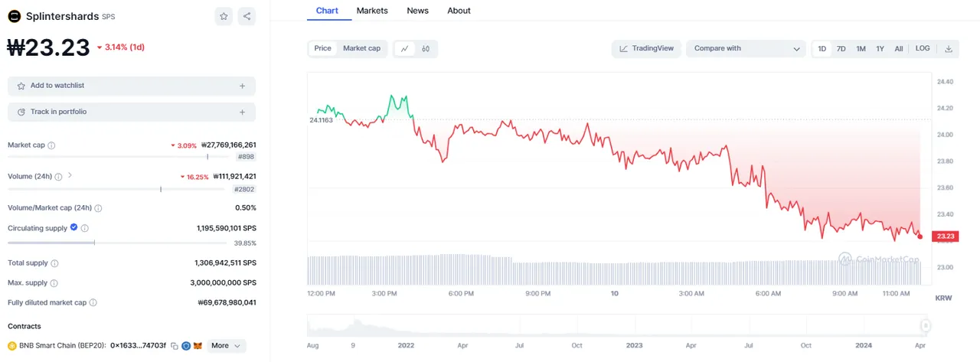980x362 pixels.
Task: Click the share icon beside Splintershards
Action: [247, 16]
